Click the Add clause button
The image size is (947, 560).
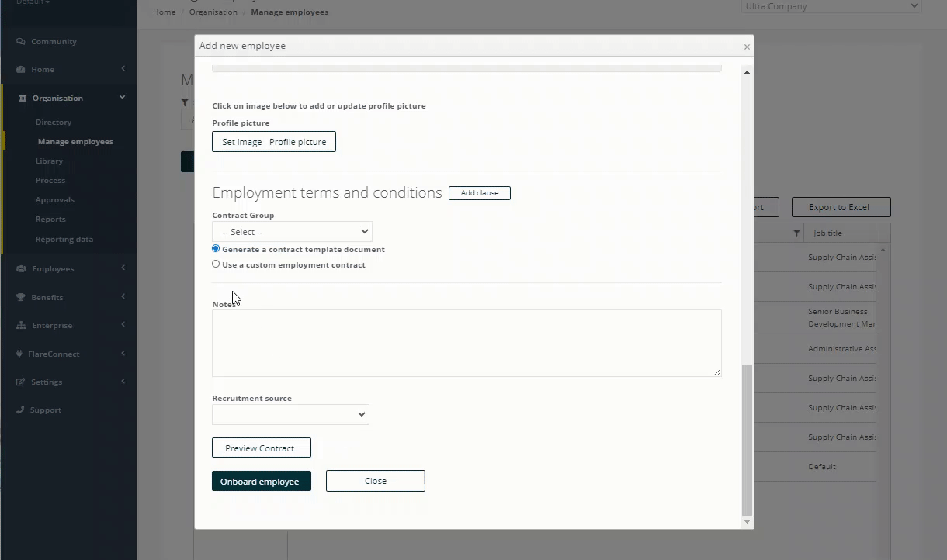480,193
